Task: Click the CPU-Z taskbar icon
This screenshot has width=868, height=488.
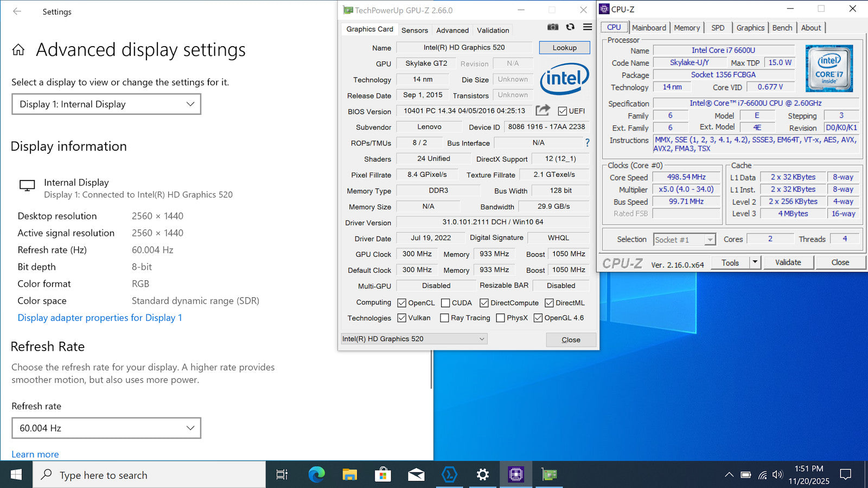Action: (x=515, y=475)
